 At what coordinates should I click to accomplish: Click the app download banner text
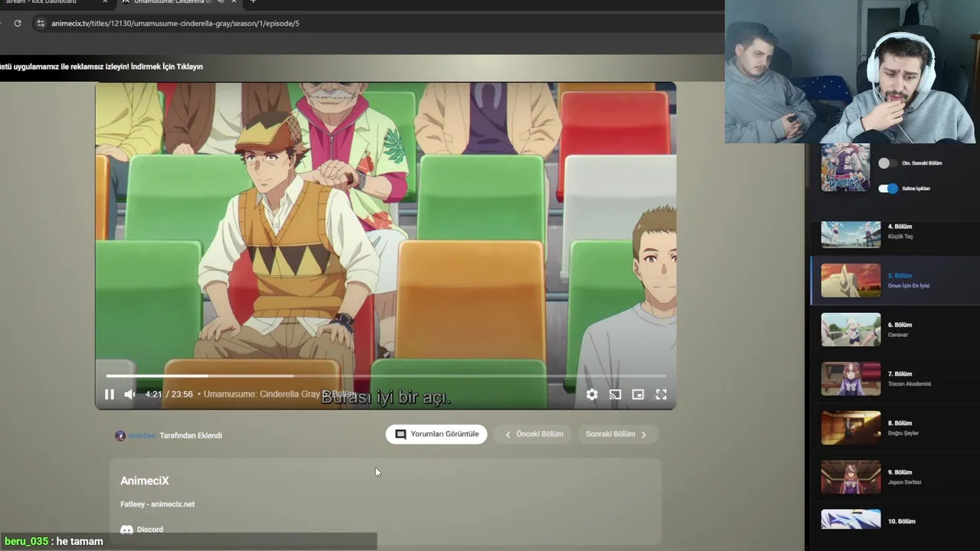pyautogui.click(x=101, y=67)
